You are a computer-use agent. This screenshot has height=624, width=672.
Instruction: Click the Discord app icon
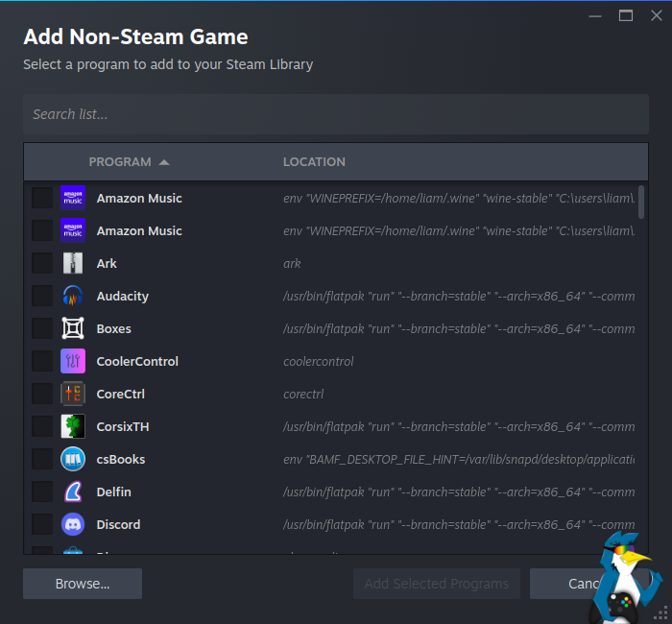73,524
